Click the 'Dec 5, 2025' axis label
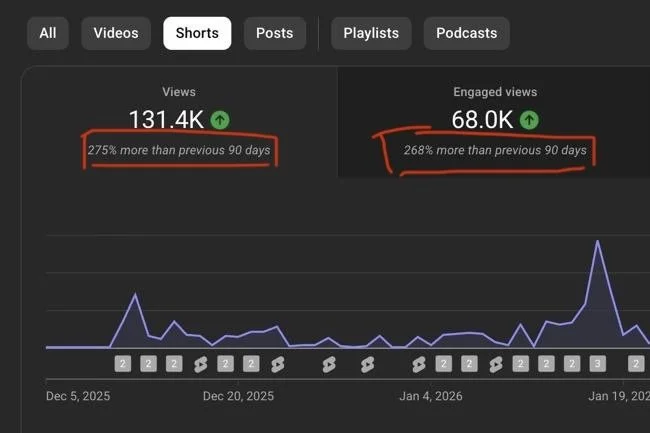This screenshot has width=650, height=433. coord(78,396)
